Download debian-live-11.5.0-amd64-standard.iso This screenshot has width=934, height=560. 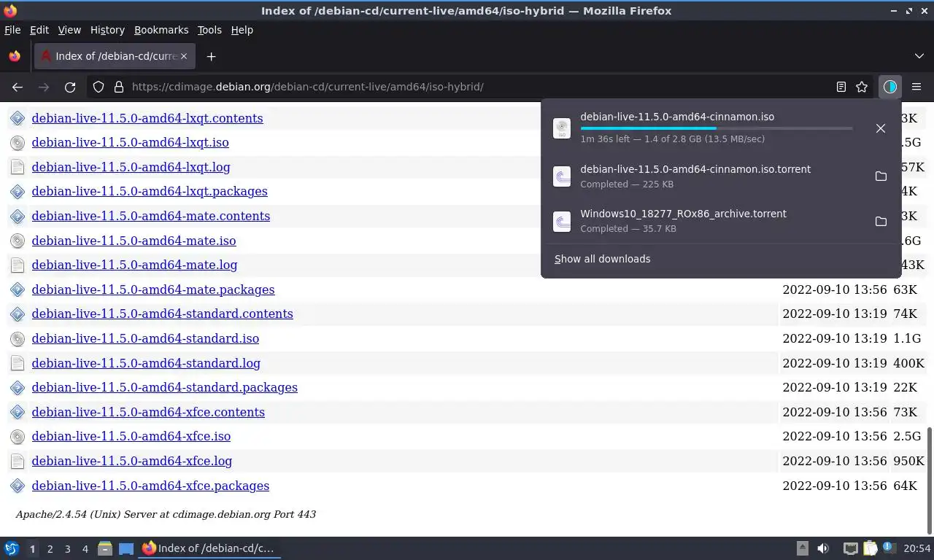145,338
